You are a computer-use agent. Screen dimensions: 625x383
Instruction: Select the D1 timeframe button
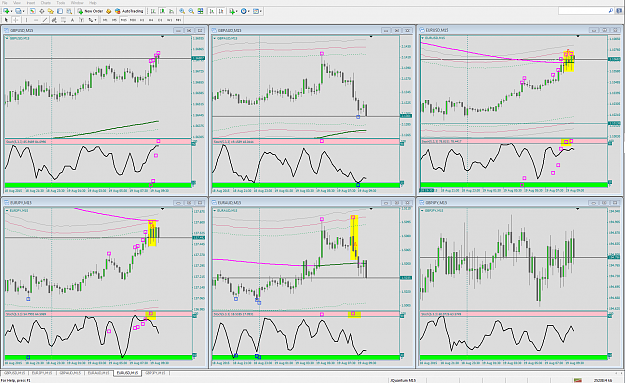160,20
